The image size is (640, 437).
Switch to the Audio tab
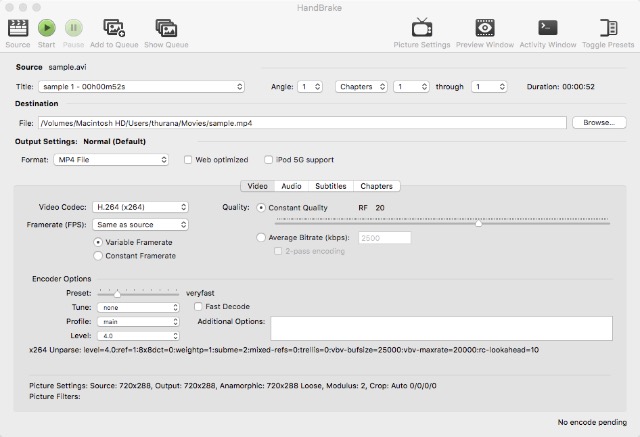click(x=291, y=186)
